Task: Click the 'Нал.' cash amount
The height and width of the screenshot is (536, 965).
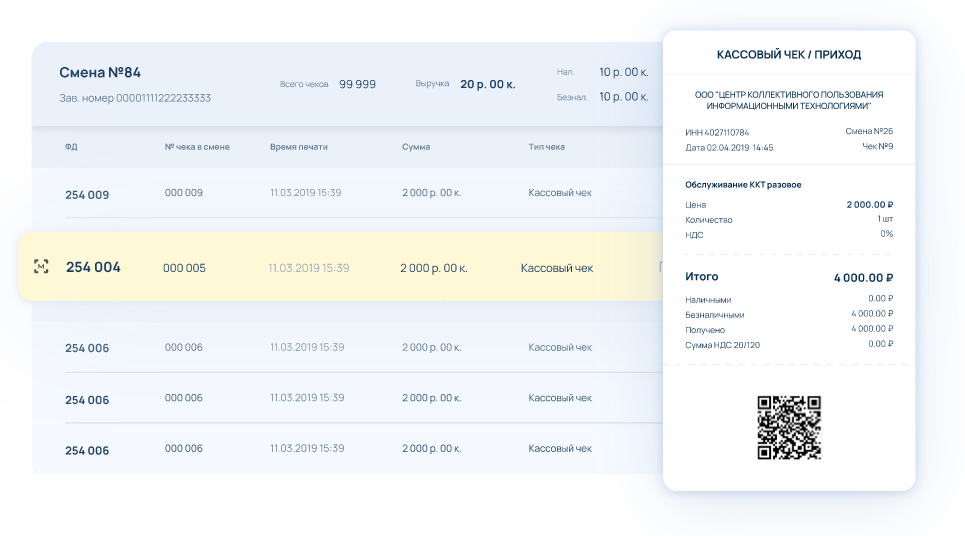Action: (x=623, y=72)
